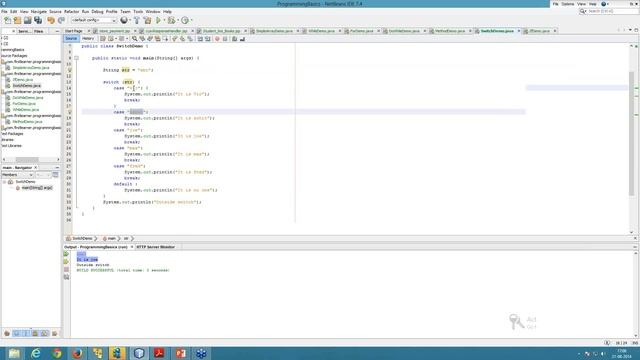The height and width of the screenshot is (360, 640).
Task: Select DoWhileDemo.java in project tree
Action: click(x=28, y=98)
